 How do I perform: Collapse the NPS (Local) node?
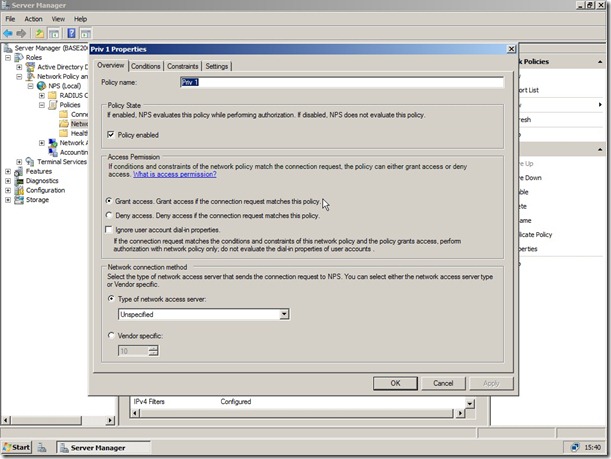30,86
